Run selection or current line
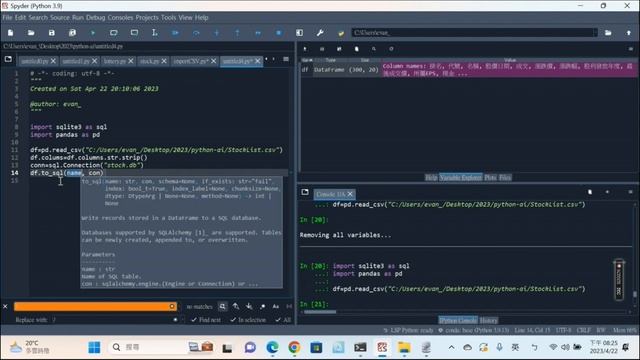The height and width of the screenshot is (360, 640). click(x=155, y=33)
